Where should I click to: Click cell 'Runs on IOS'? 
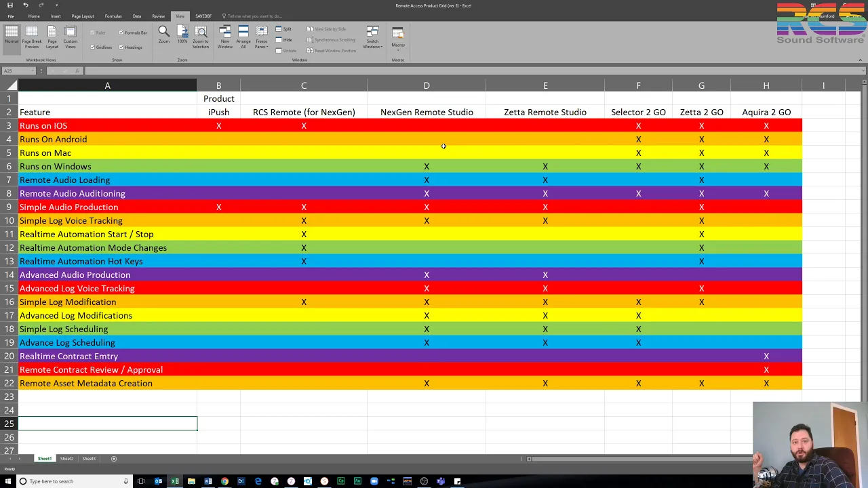click(x=107, y=126)
